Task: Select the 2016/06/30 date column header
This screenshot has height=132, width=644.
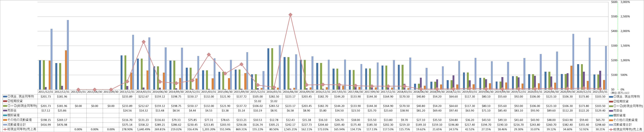Action: point(290,92)
